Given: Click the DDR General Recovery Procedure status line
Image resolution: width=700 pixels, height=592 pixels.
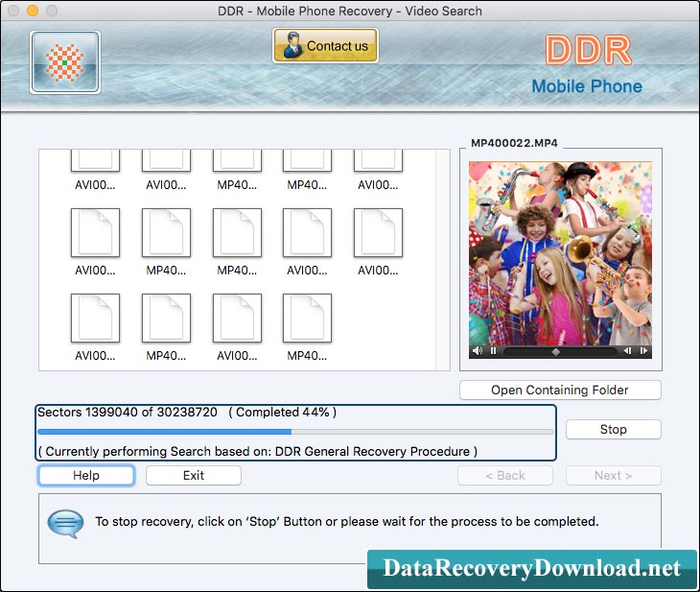Looking at the screenshot, I should coord(258,451).
